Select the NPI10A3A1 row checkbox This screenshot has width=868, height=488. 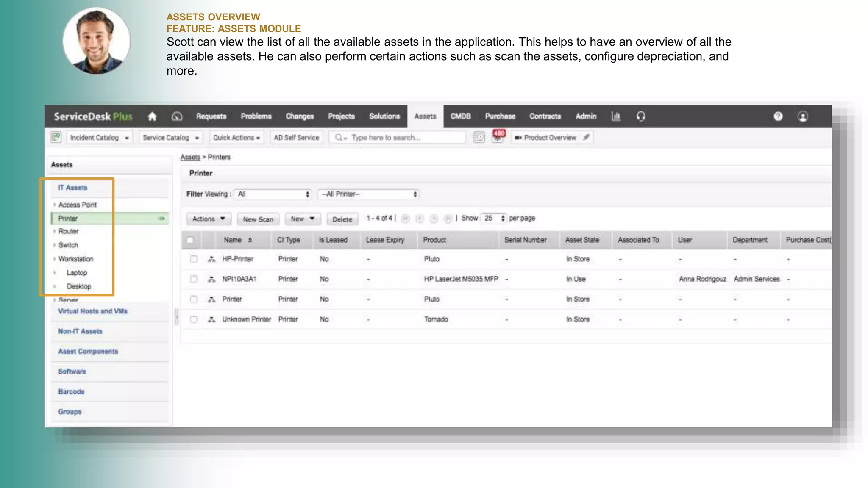(194, 279)
